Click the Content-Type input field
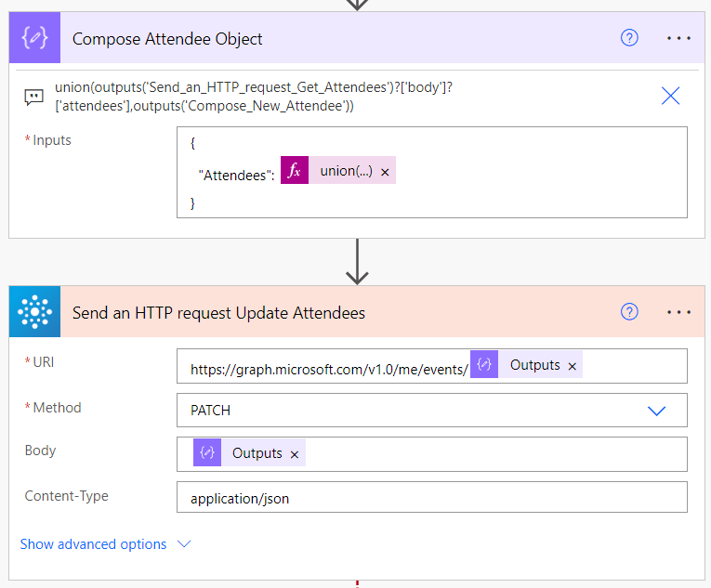 click(x=431, y=498)
